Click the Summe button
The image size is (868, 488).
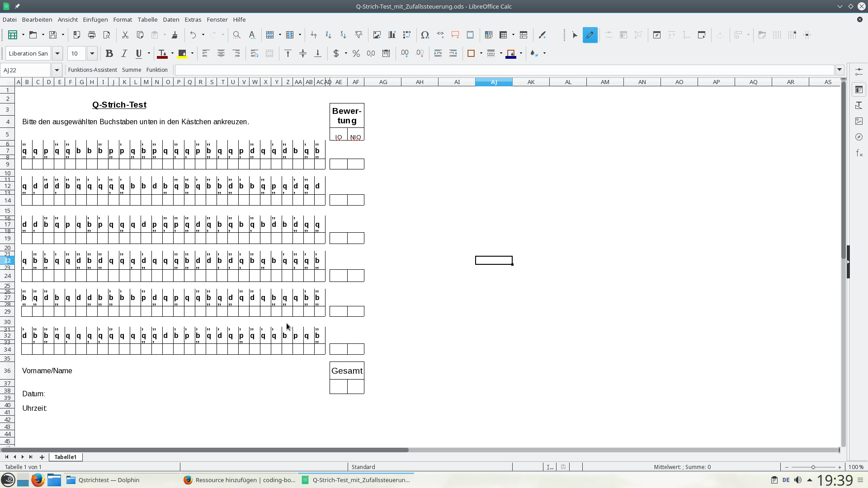(x=132, y=70)
